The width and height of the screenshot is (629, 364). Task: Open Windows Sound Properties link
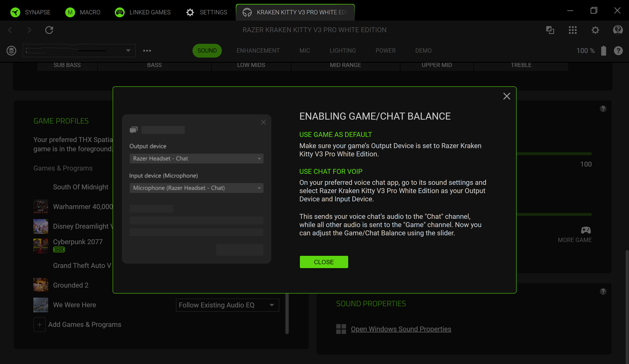point(401,329)
